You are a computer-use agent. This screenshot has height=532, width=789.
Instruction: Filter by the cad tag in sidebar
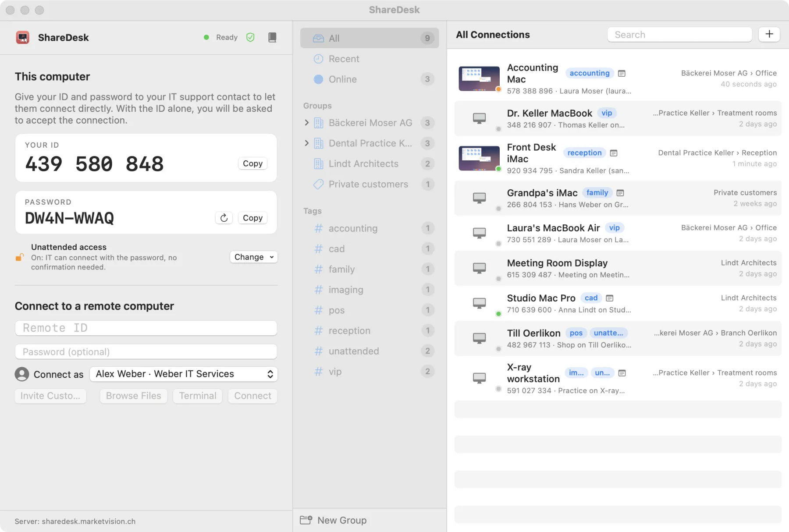pos(370,249)
